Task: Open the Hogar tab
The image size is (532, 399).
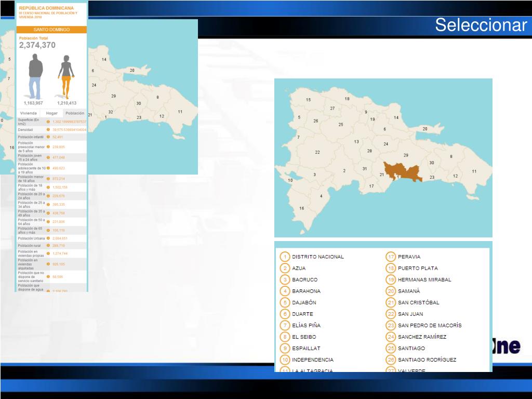Action: pyautogui.click(x=52, y=113)
